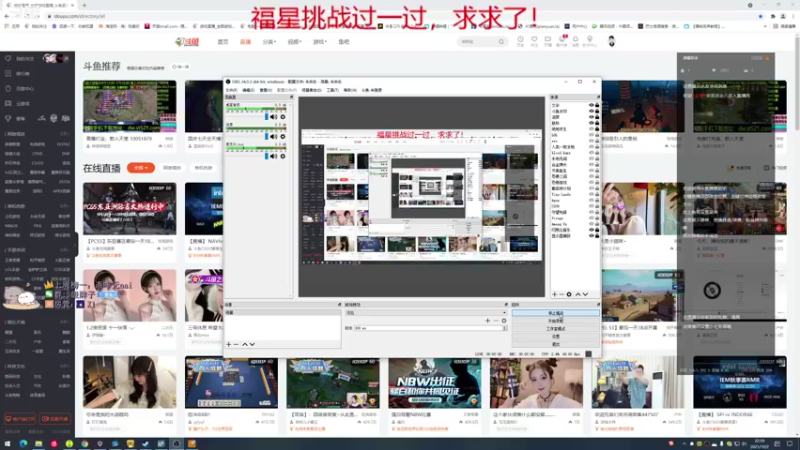The height and width of the screenshot is (450, 800).
Task: Move scene up in scenes panel
Action: pyautogui.click(x=244, y=344)
